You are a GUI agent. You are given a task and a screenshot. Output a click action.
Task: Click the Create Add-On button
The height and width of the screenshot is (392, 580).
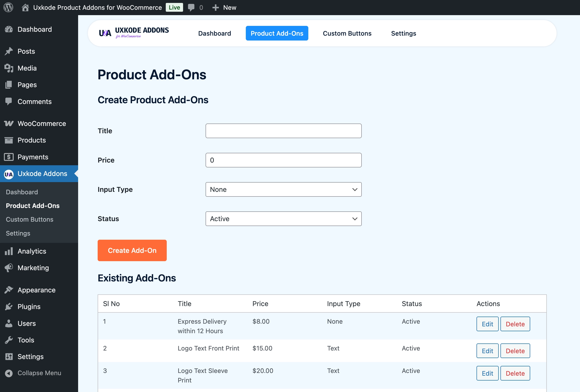click(x=132, y=250)
